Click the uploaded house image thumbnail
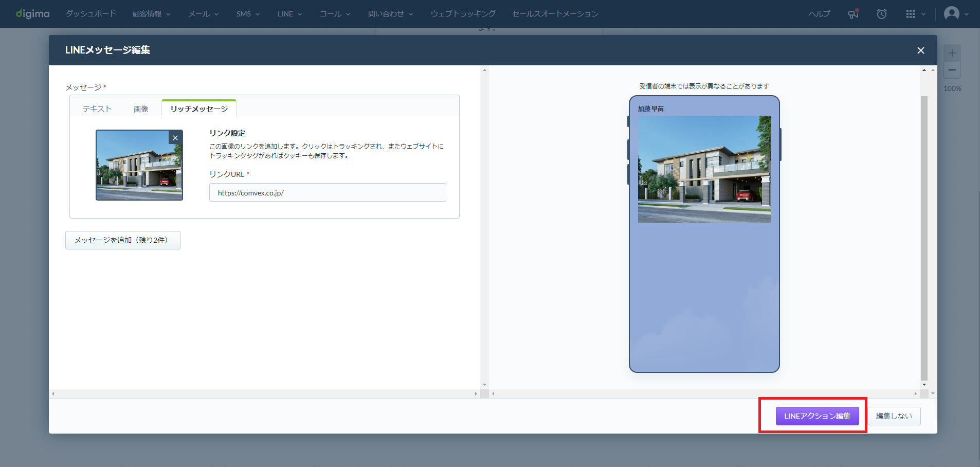Screen dimensions: 980x467 139,165
